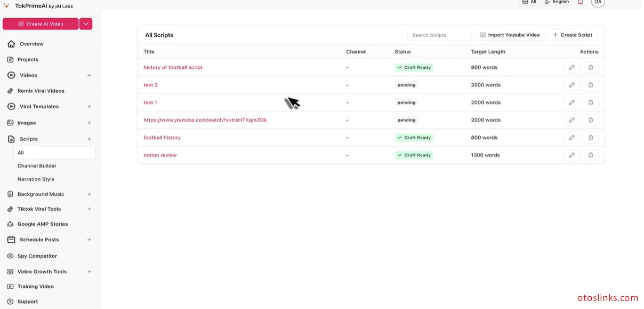Viewport: 644px width, 309px height.
Task: Edit the notion review script
Action: coord(571,155)
